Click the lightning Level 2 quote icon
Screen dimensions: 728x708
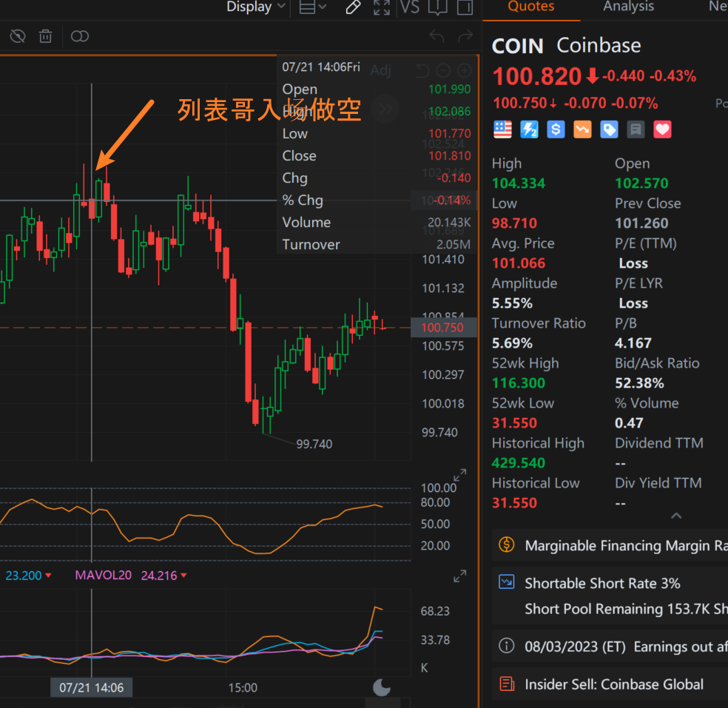[529, 129]
